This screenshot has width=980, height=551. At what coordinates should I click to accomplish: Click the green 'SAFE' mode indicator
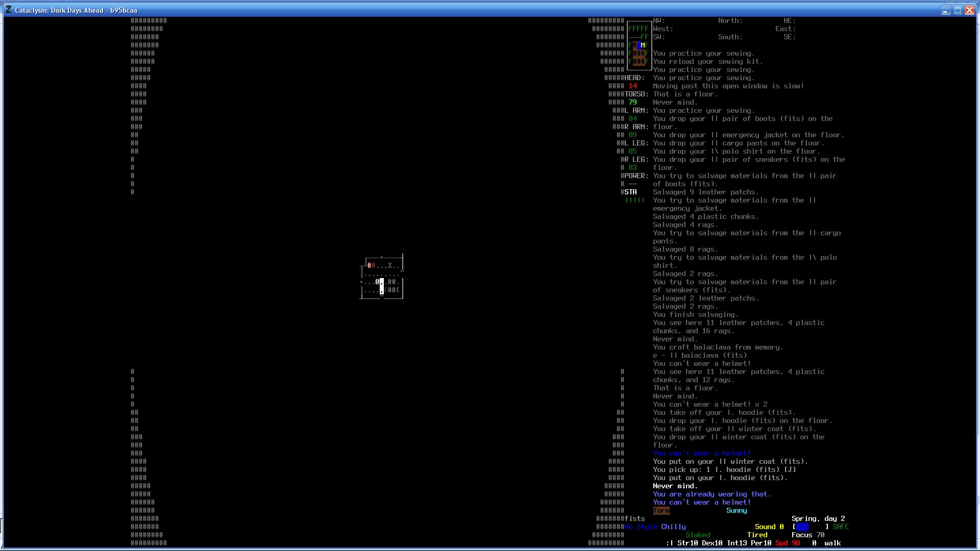(x=840, y=527)
